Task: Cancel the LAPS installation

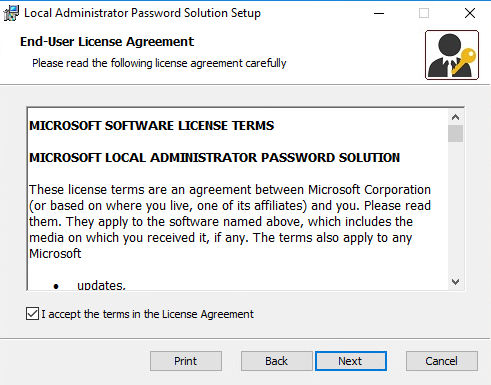Action: point(442,361)
